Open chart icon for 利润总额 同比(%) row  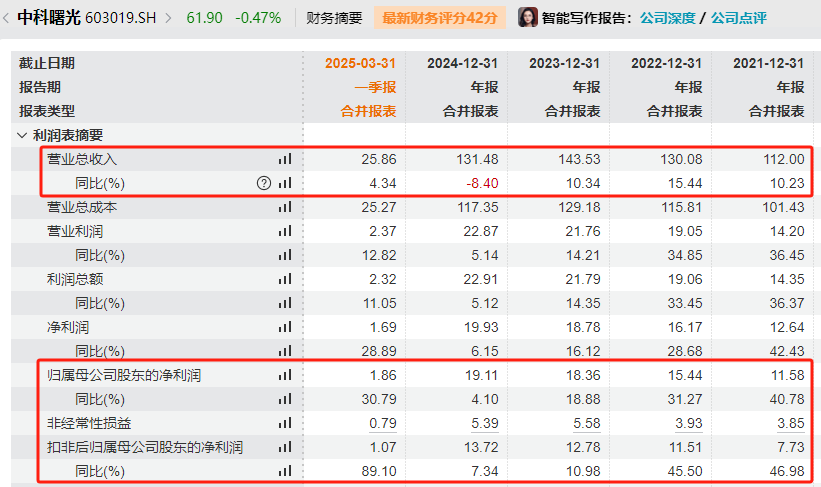[285, 303]
